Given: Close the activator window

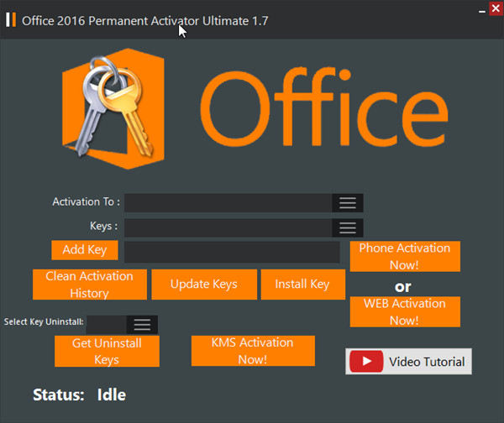Looking at the screenshot, I should tap(496, 8).
